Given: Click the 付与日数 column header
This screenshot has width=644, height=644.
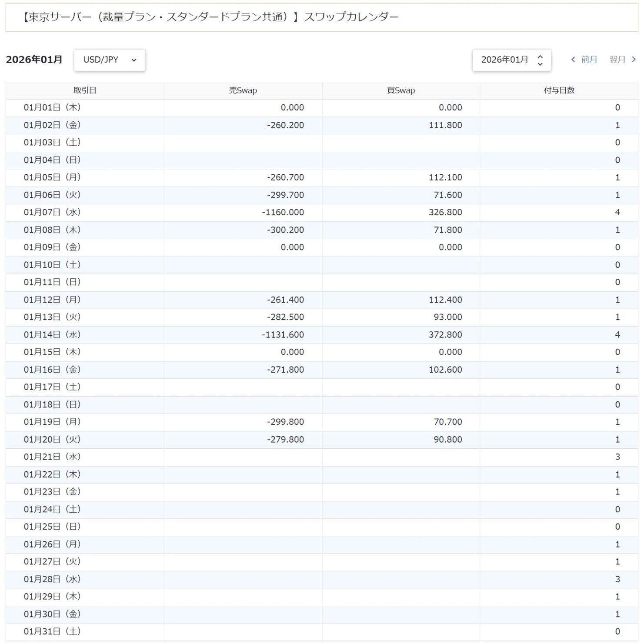Looking at the screenshot, I should click(x=559, y=90).
